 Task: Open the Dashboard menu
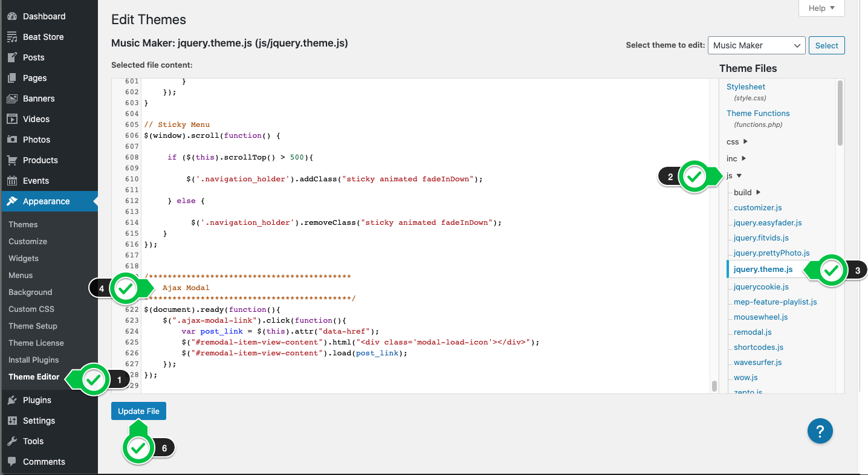tap(44, 16)
